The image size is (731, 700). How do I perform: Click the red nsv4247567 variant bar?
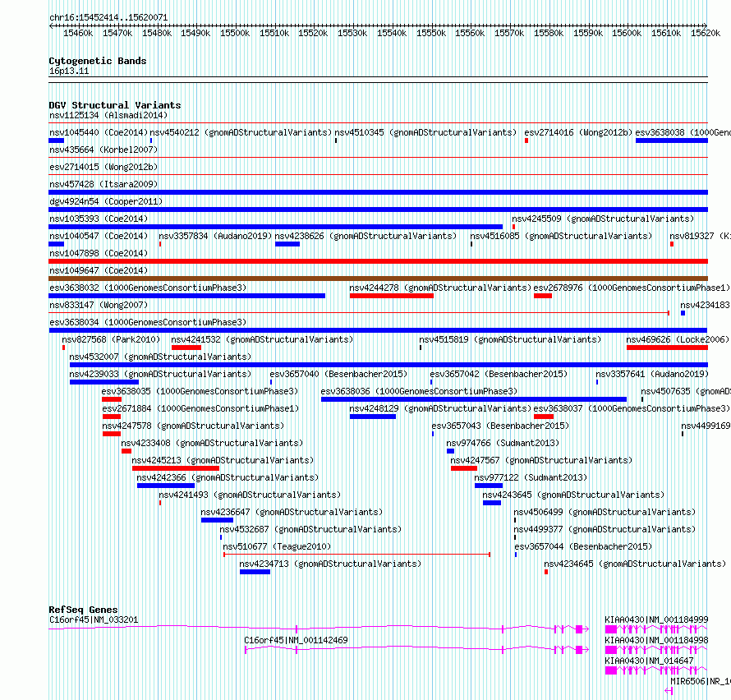(464, 468)
